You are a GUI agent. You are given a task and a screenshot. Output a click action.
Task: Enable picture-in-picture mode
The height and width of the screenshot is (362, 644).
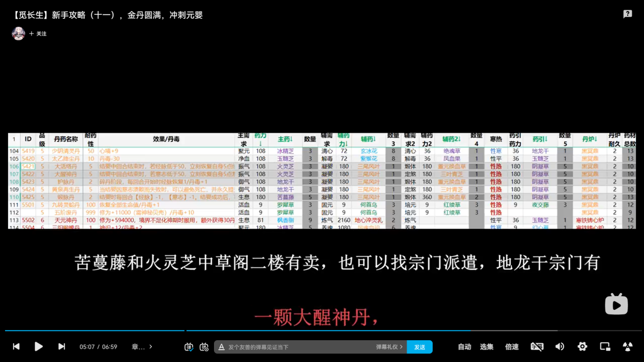click(605, 346)
